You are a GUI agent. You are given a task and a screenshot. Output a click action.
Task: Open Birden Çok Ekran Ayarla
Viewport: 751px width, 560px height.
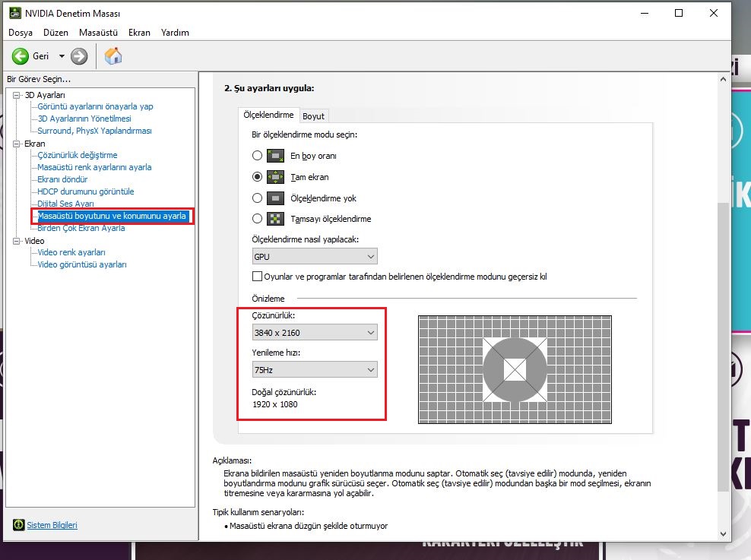[x=81, y=228]
